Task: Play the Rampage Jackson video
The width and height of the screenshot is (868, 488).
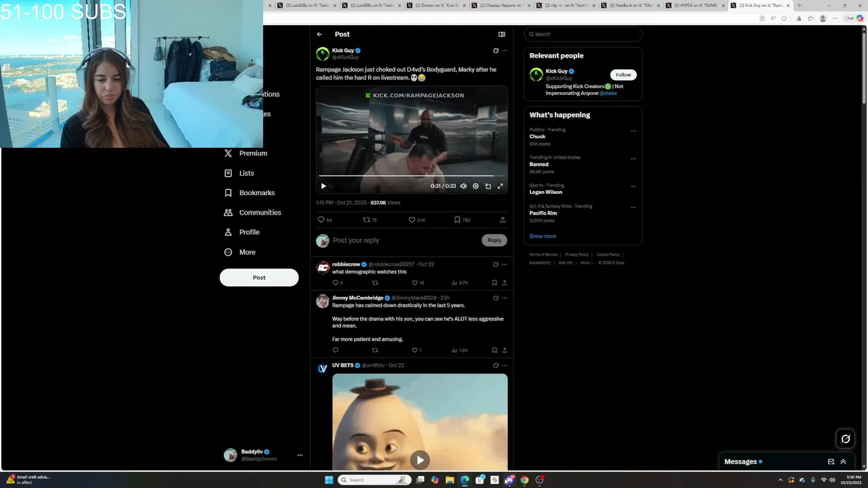Action: (x=323, y=186)
